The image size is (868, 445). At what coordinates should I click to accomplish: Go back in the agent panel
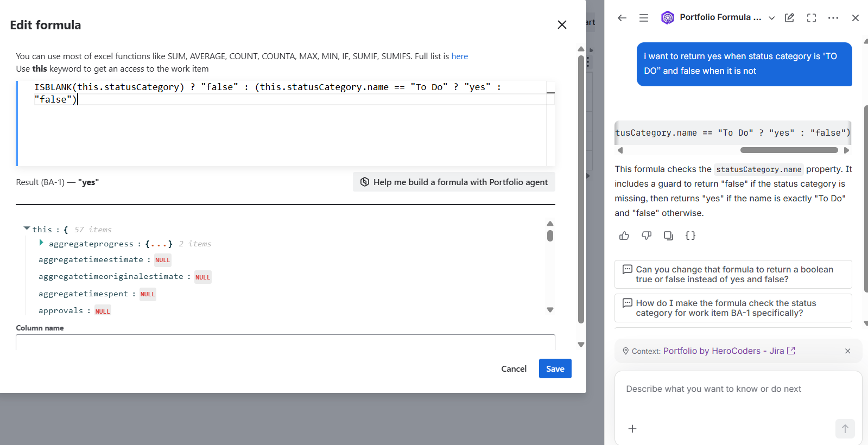pos(622,18)
